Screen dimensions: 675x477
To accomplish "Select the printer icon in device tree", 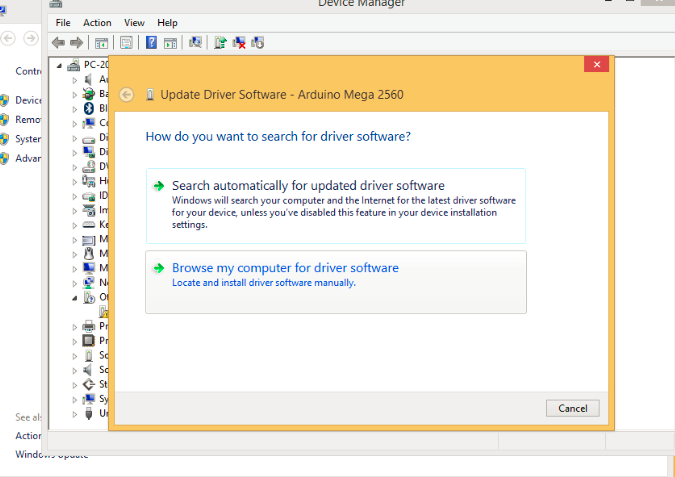I will pos(89,326).
